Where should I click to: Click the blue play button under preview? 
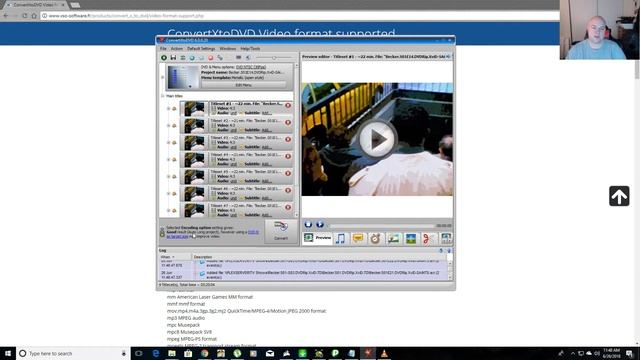point(320,224)
